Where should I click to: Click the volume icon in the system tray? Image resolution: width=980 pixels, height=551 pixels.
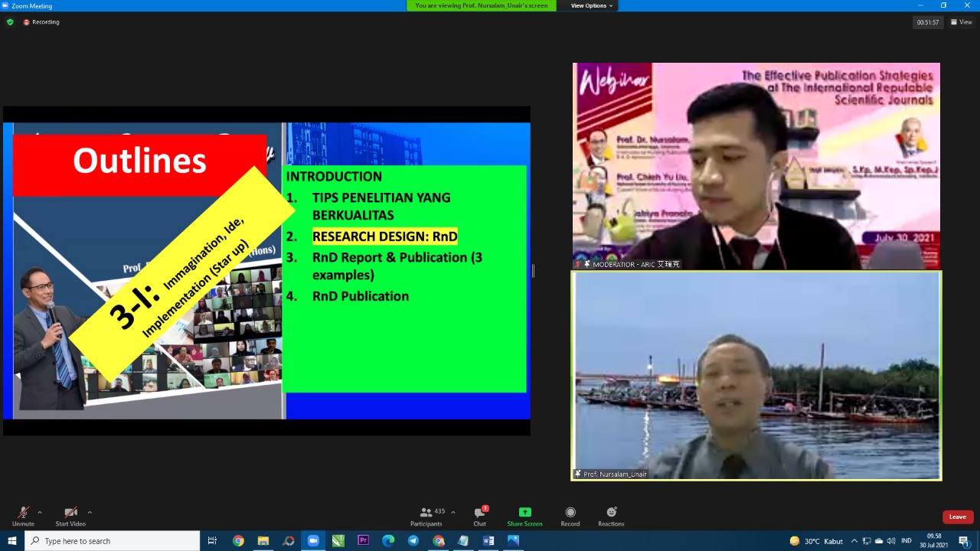coord(891,541)
